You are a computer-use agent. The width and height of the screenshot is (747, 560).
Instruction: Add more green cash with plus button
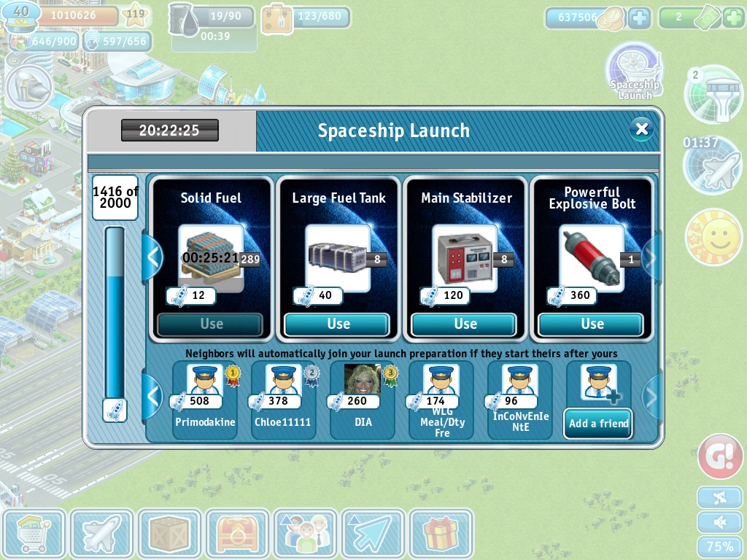(733, 17)
